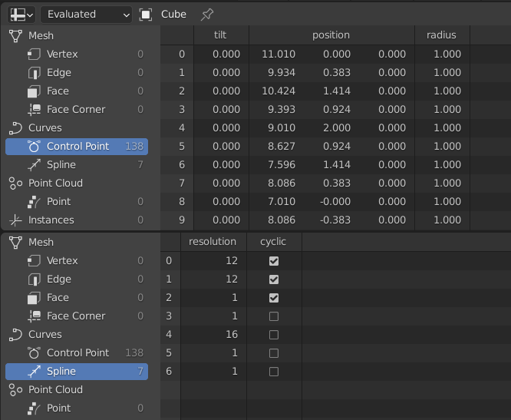Select Edge domain in the lower panel
This screenshot has width=511, height=420.
77,279
